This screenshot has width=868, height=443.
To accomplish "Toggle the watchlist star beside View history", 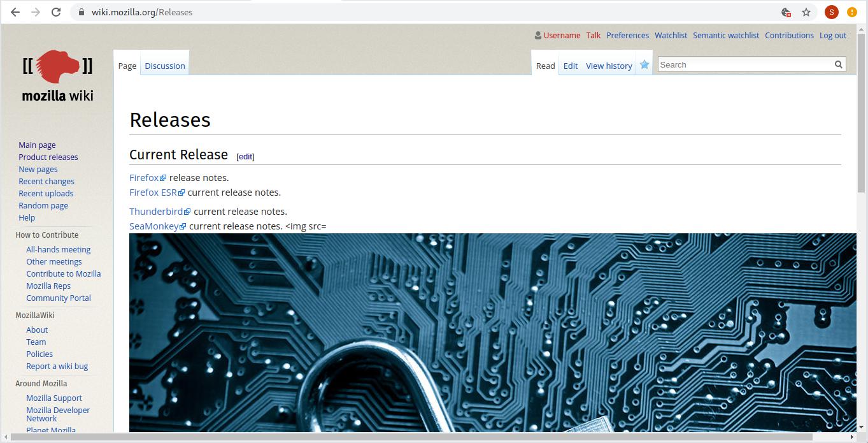I will point(644,64).
